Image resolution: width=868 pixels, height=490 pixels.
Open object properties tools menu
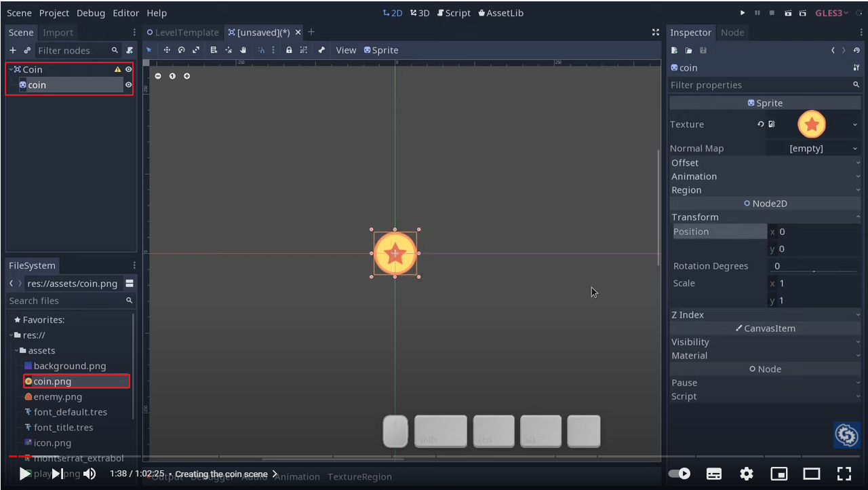(x=856, y=68)
